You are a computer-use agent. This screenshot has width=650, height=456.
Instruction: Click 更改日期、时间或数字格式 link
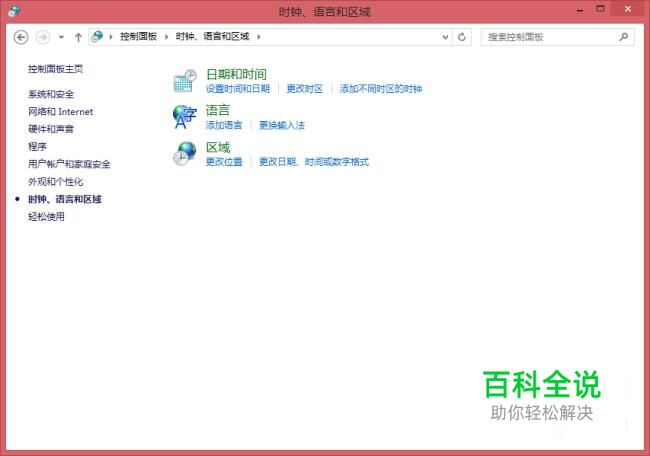tap(314, 162)
